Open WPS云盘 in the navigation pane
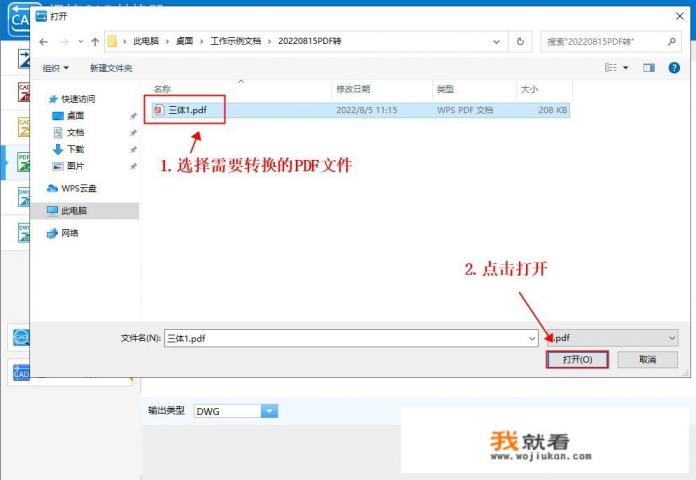 pos(72,188)
